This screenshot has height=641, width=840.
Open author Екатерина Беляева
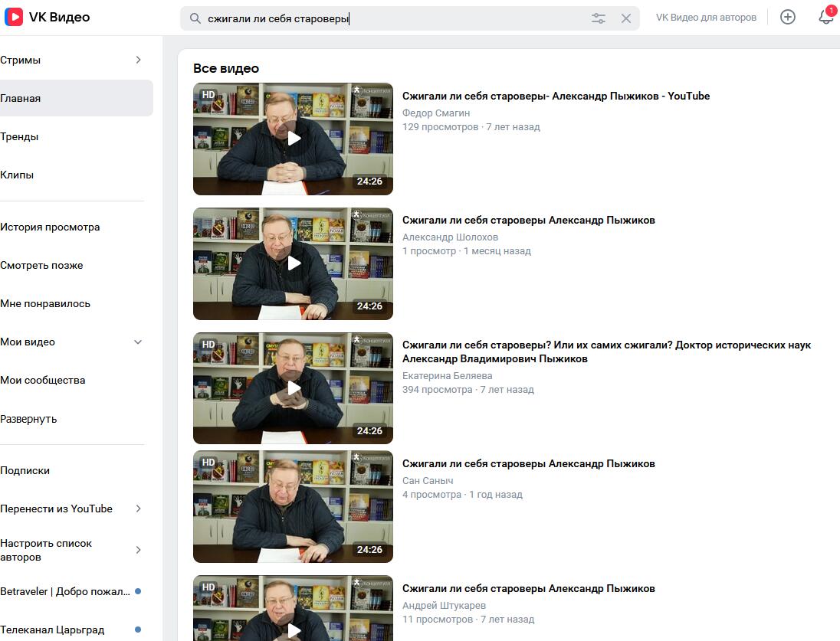click(448, 376)
